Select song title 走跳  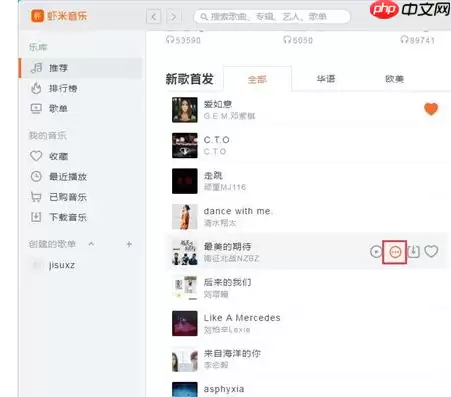coord(213,175)
